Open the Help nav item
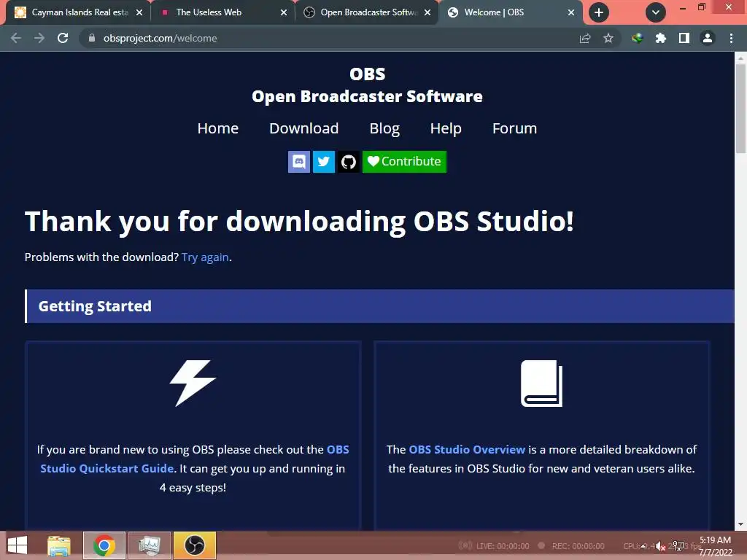The height and width of the screenshot is (560, 747). click(x=446, y=128)
